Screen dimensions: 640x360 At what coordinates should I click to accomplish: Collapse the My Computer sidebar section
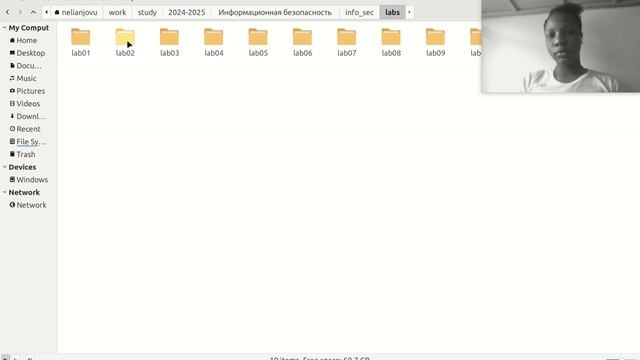[x=4, y=28]
